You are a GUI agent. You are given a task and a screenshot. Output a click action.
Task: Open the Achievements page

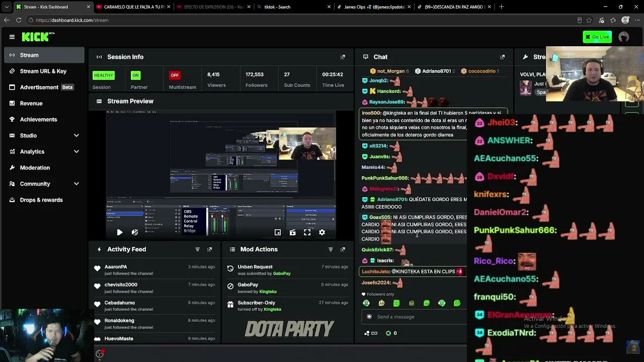tap(44, 120)
